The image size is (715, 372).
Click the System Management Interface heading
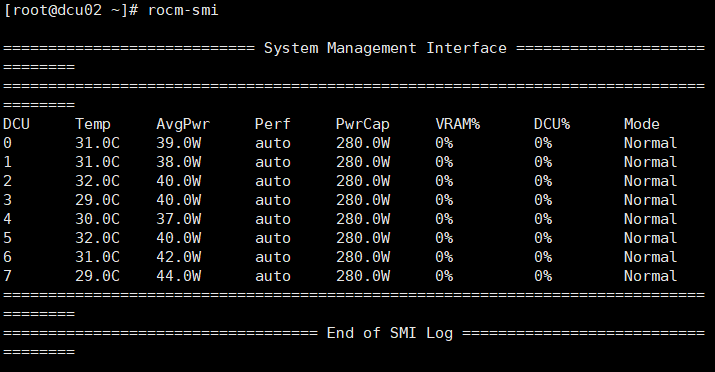coord(385,48)
